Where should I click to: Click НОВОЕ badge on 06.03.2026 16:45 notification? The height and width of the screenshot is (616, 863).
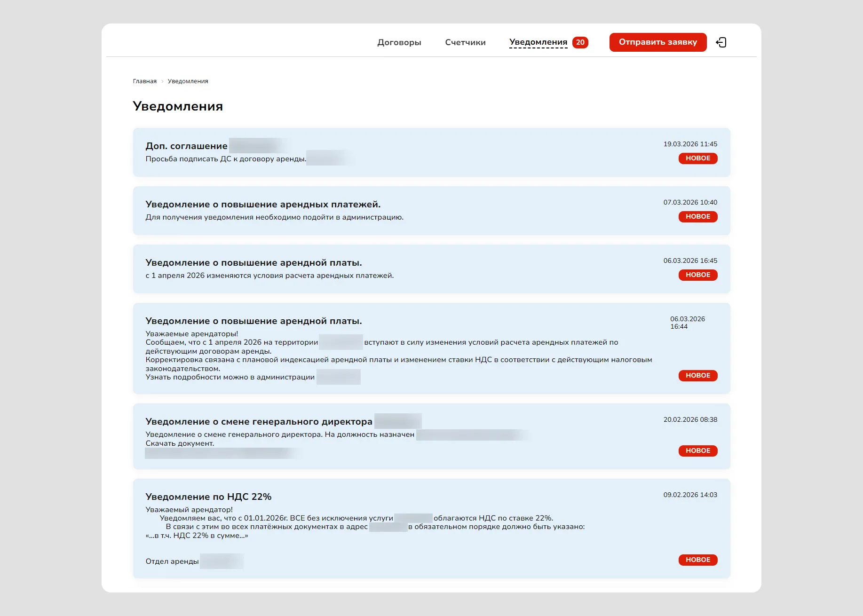697,275
